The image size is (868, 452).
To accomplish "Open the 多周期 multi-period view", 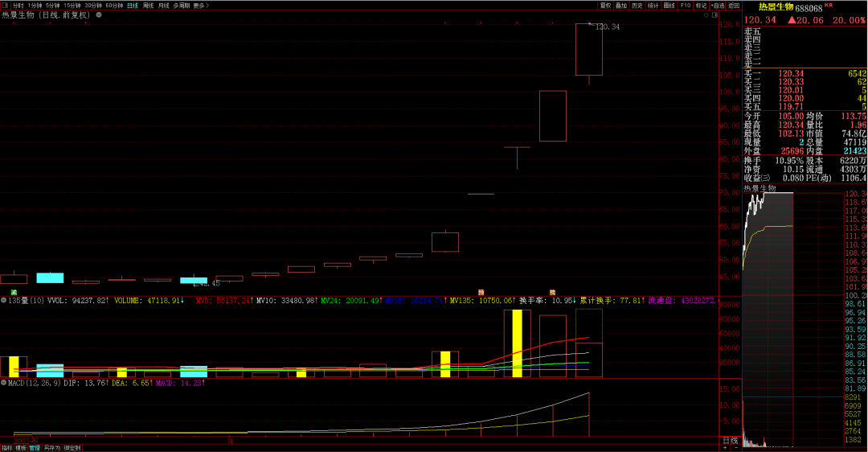I will tap(182, 5).
